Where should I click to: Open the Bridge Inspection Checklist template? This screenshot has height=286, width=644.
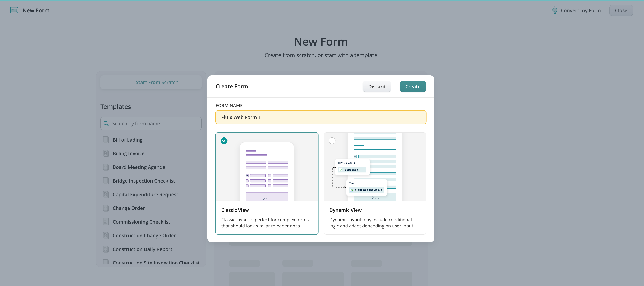tap(144, 181)
